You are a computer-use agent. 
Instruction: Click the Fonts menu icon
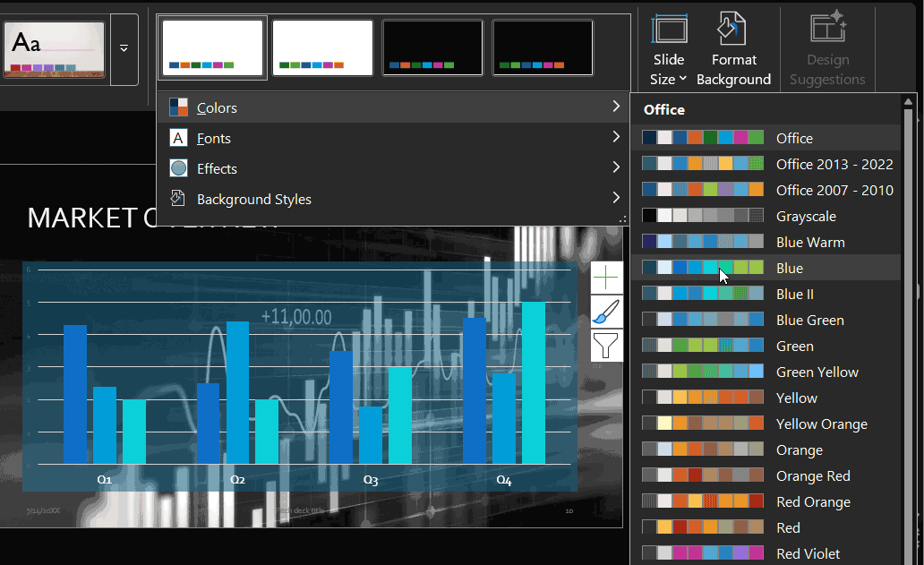[178, 138]
